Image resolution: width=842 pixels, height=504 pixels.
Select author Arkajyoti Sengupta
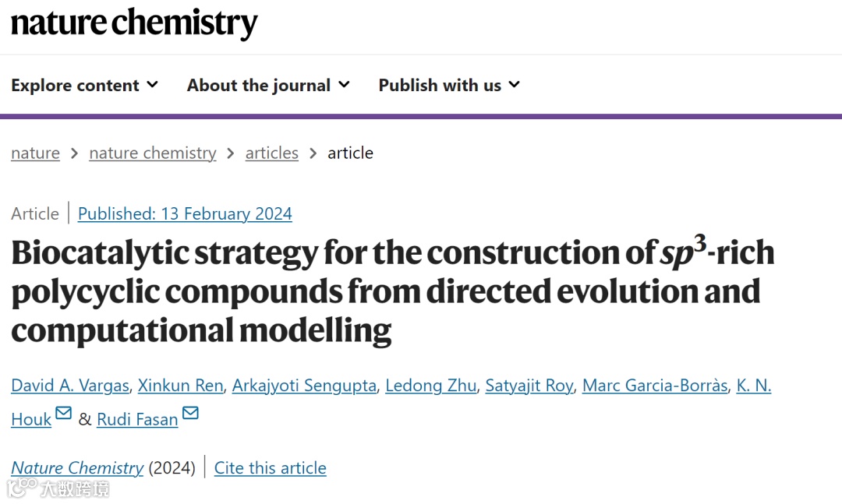point(305,386)
